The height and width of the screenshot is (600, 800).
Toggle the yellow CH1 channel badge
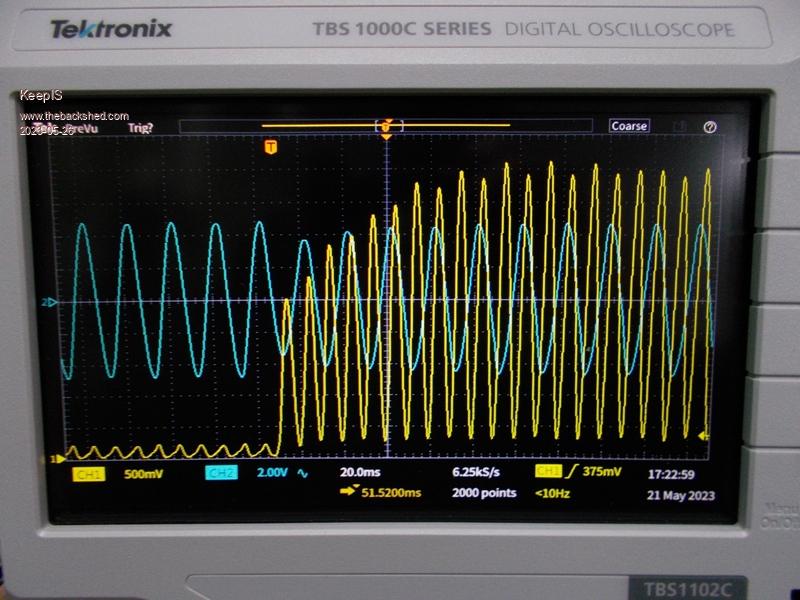click(x=89, y=473)
